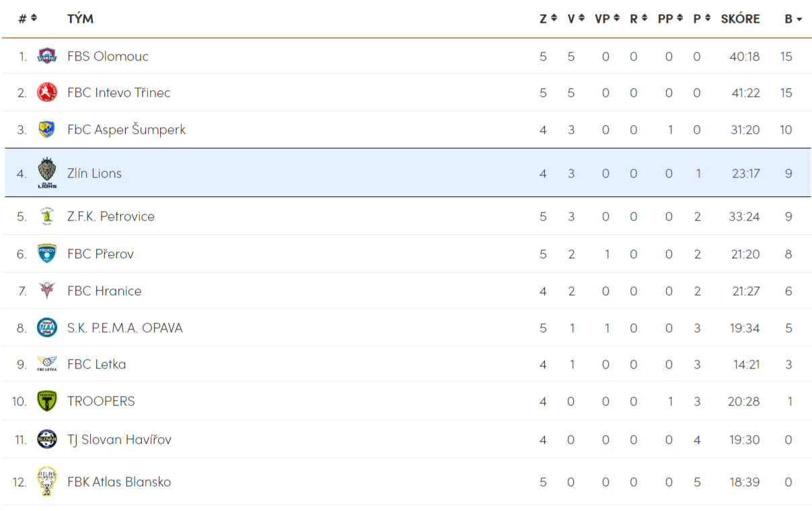This screenshot has width=812, height=511.
Task: Click the FBC Intevo Třinec red logo
Action: (46, 93)
